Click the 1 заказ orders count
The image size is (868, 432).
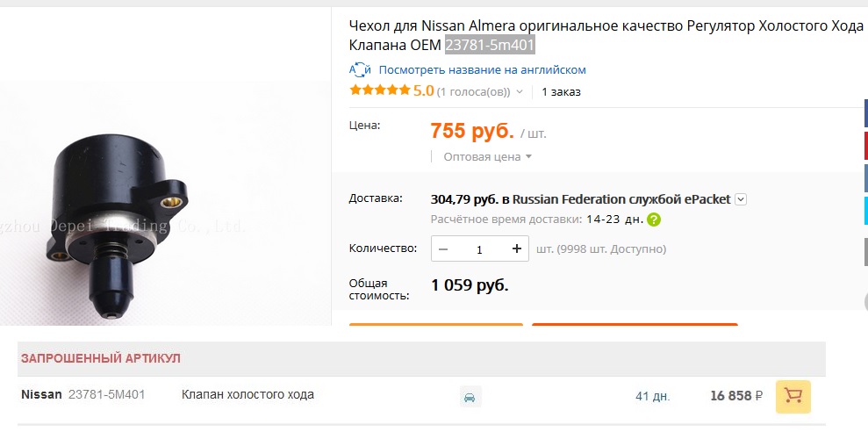click(x=561, y=91)
